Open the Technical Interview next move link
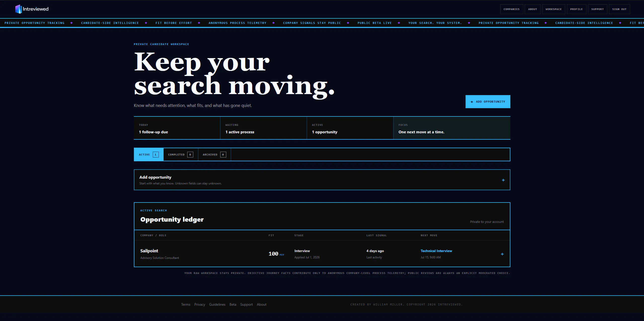The image size is (644, 321). [x=436, y=251]
